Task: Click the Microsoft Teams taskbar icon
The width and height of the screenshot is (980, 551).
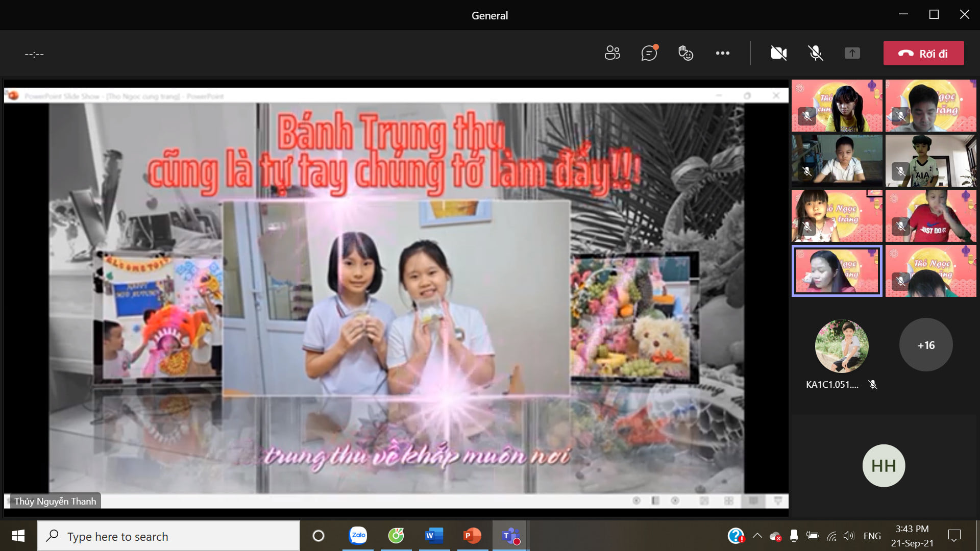Action: click(x=510, y=536)
